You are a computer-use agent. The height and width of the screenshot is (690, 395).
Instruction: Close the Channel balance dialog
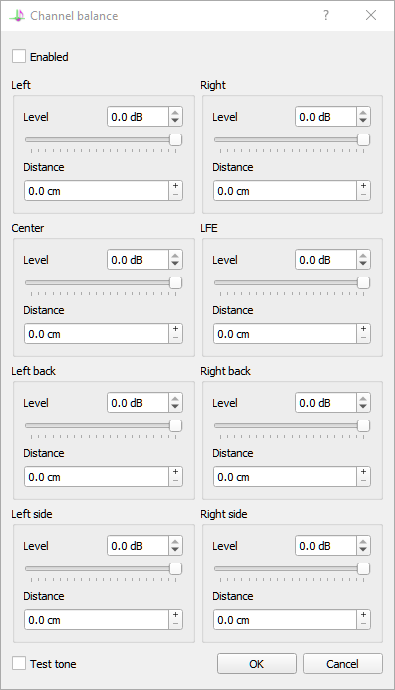tap(371, 15)
